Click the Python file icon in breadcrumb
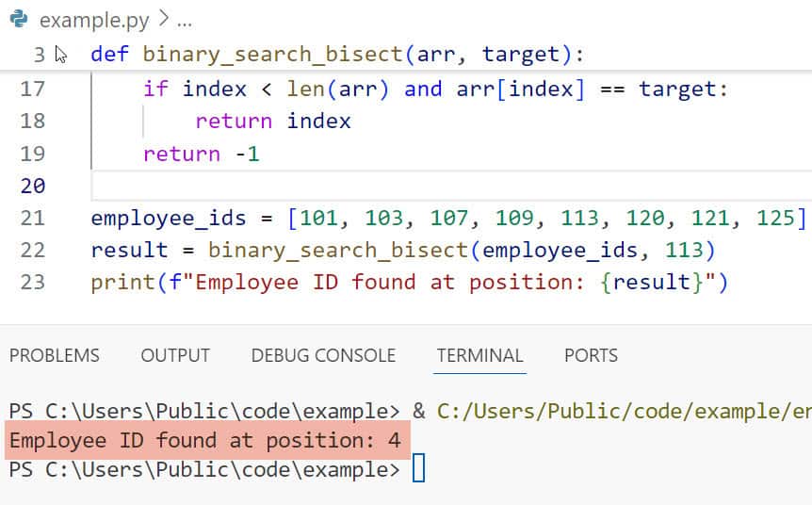This screenshot has width=812, height=505. (x=19, y=20)
